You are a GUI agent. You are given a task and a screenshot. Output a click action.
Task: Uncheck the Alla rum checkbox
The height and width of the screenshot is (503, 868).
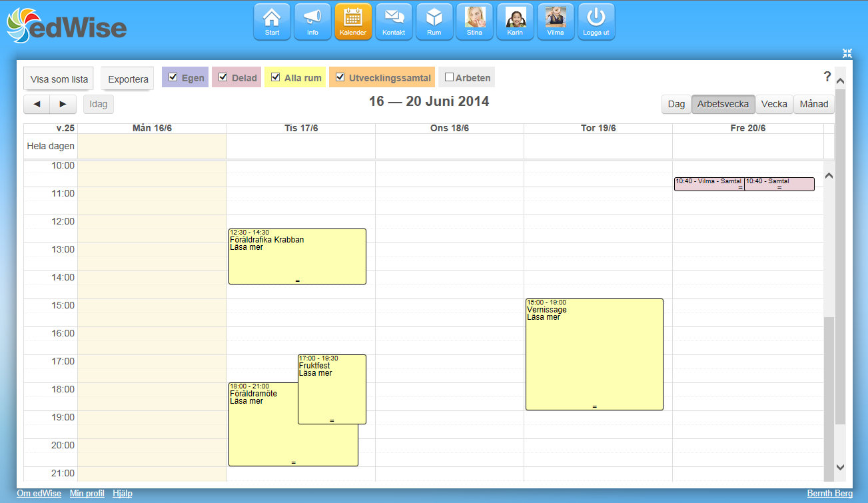tap(276, 77)
